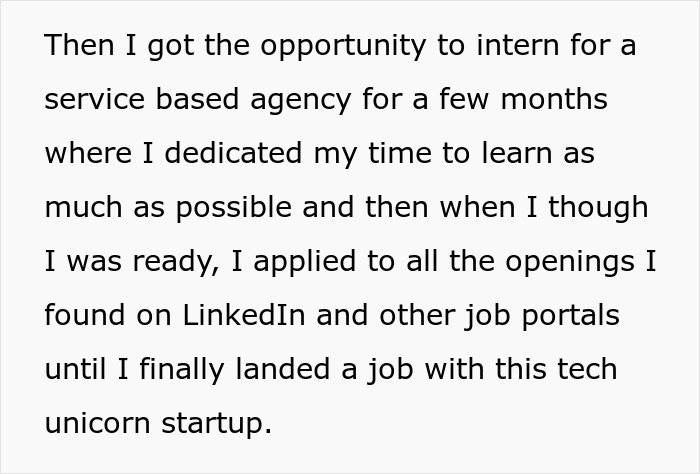Click the word "based" in the second line
This screenshot has height=474, width=700.
[x=198, y=99]
